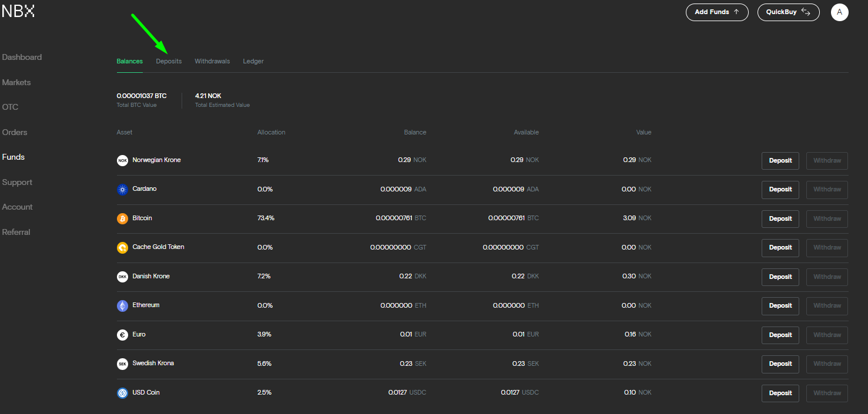Switch to the Balances tab
The height and width of the screenshot is (414, 868).
pos(129,61)
